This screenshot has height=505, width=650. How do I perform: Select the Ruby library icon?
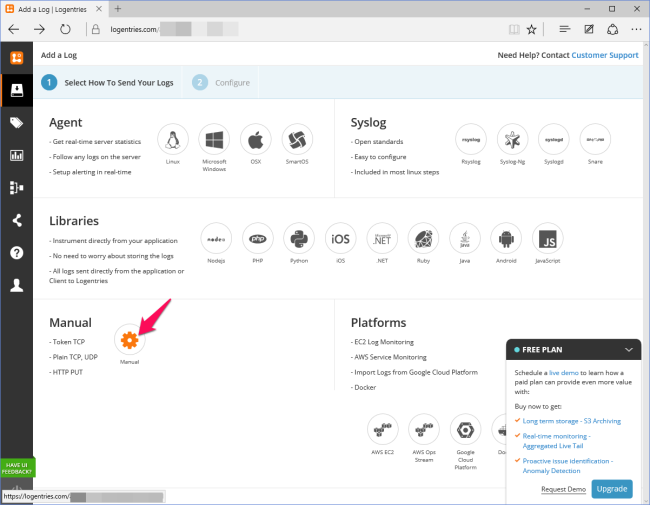point(423,239)
